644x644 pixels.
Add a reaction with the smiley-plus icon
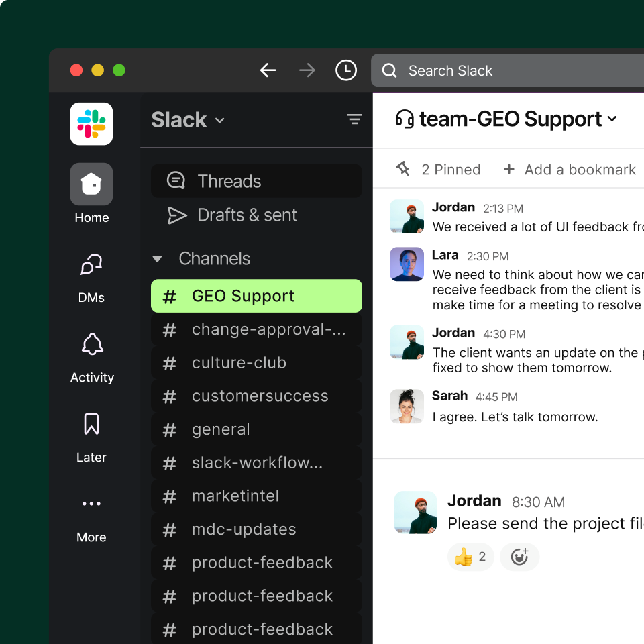519,557
